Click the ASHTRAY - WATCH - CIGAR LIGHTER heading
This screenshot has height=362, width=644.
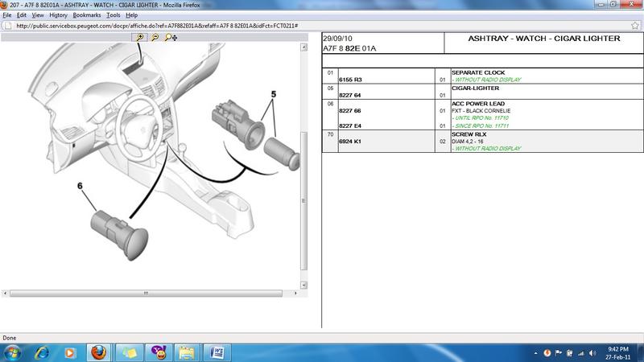tap(544, 38)
